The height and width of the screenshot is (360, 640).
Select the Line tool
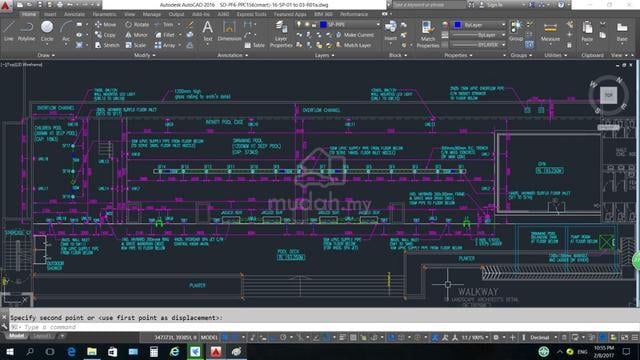8,31
